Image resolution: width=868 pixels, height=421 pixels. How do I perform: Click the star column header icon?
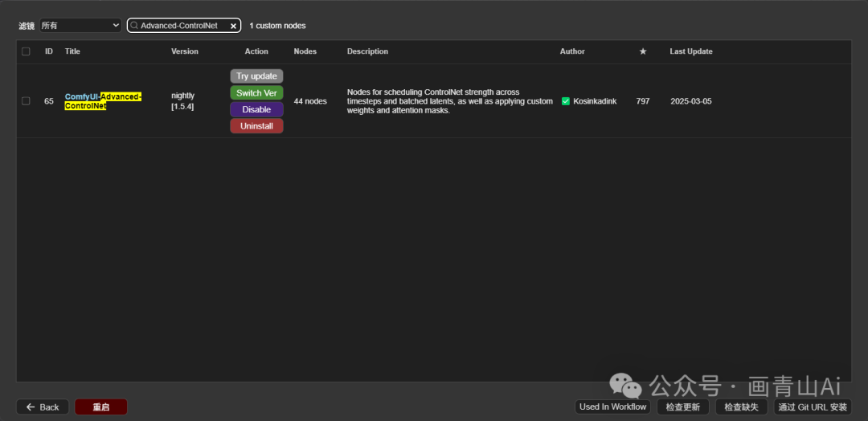point(643,51)
